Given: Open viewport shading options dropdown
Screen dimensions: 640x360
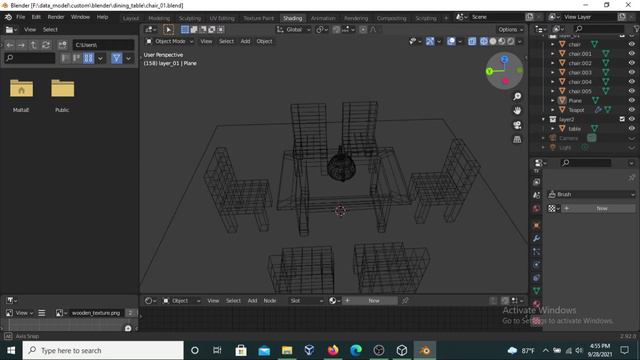Looking at the screenshot, I should [x=520, y=41].
